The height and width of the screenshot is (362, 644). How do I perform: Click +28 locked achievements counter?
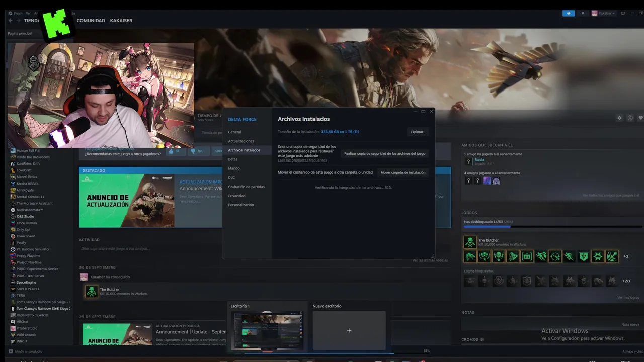(626, 281)
